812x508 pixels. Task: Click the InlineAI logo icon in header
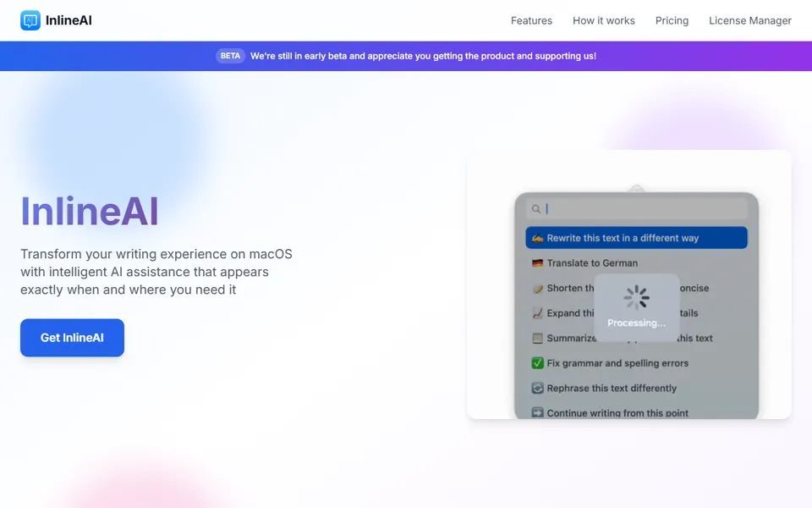coord(30,20)
